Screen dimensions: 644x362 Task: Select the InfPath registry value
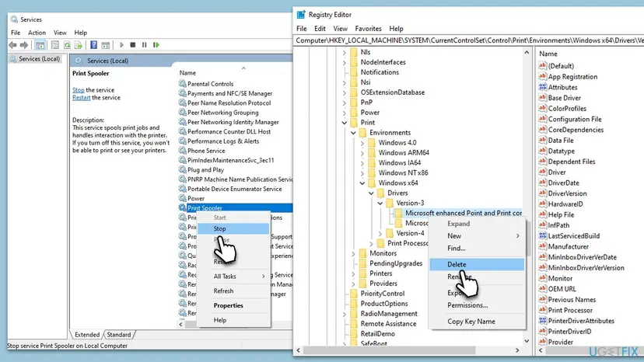558,225
